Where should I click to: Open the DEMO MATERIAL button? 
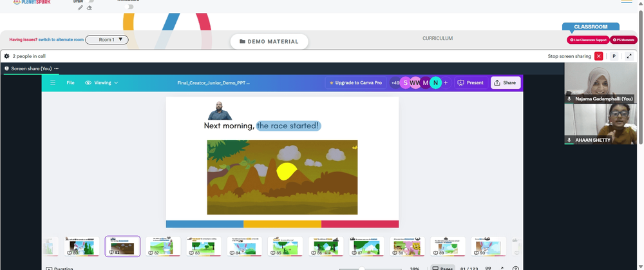pyautogui.click(x=269, y=41)
